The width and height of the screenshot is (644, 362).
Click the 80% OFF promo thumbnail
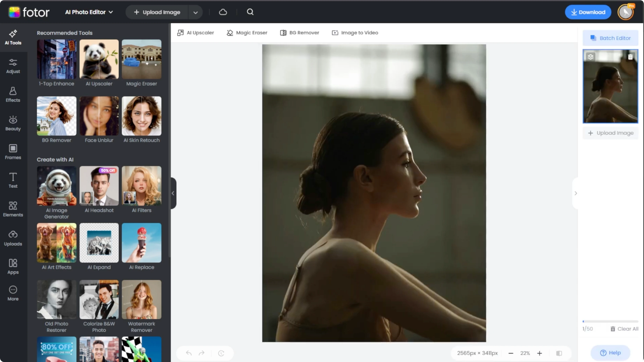pos(57,349)
